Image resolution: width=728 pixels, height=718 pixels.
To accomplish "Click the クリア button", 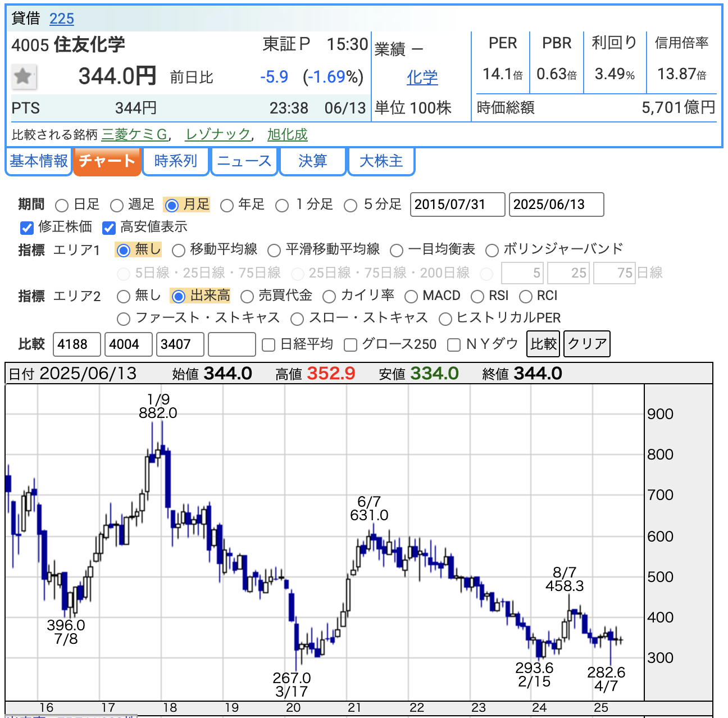I will point(587,344).
